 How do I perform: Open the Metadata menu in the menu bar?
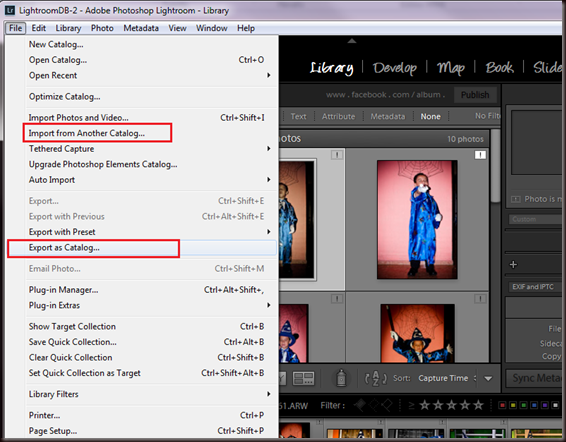pyautogui.click(x=141, y=28)
